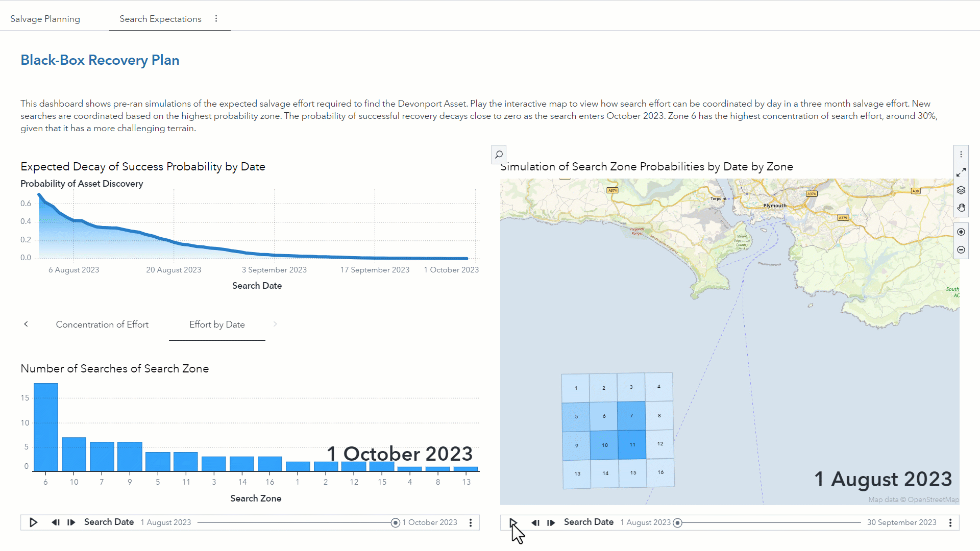Zoom in on the map
This screenshot has height=551, width=980.
click(x=961, y=232)
